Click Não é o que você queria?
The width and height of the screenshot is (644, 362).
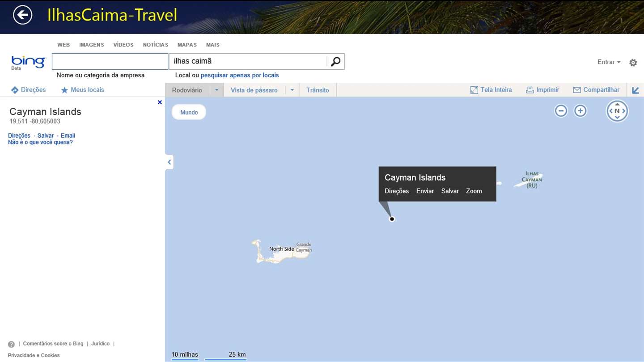point(40,142)
